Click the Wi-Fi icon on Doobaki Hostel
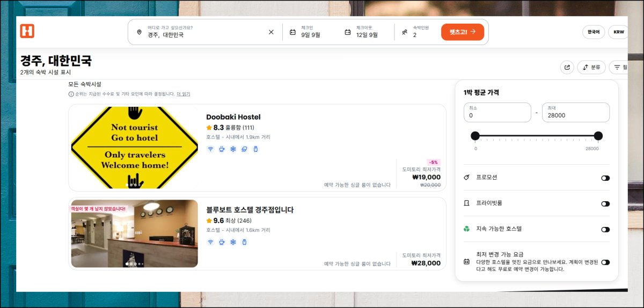 pos(210,149)
